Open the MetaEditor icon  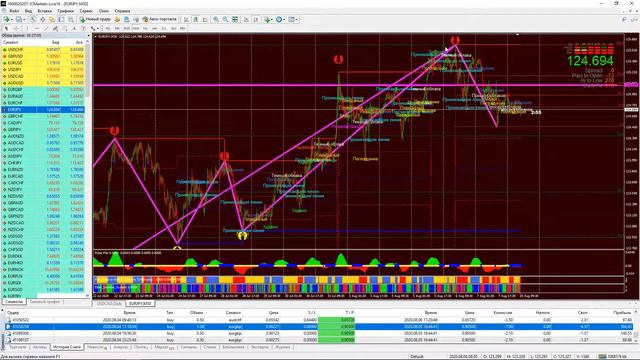click(117, 19)
